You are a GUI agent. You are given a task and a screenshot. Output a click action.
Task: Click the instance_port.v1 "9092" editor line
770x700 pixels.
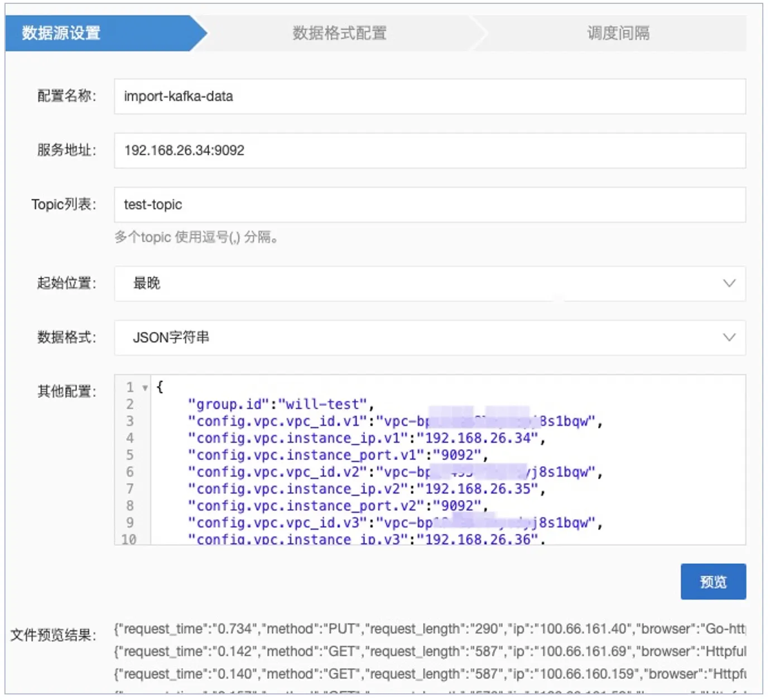[x=338, y=455]
